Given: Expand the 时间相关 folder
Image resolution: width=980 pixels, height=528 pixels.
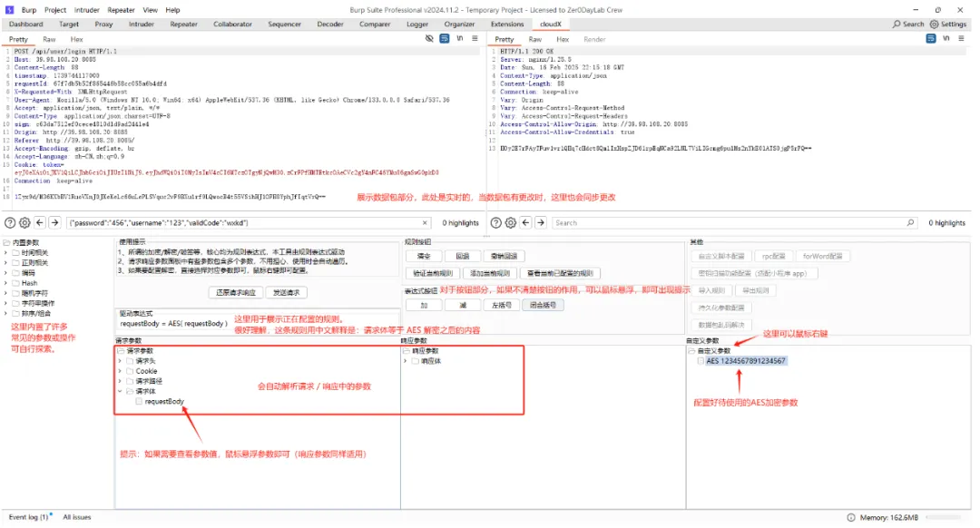Looking at the screenshot, I should (x=6, y=252).
